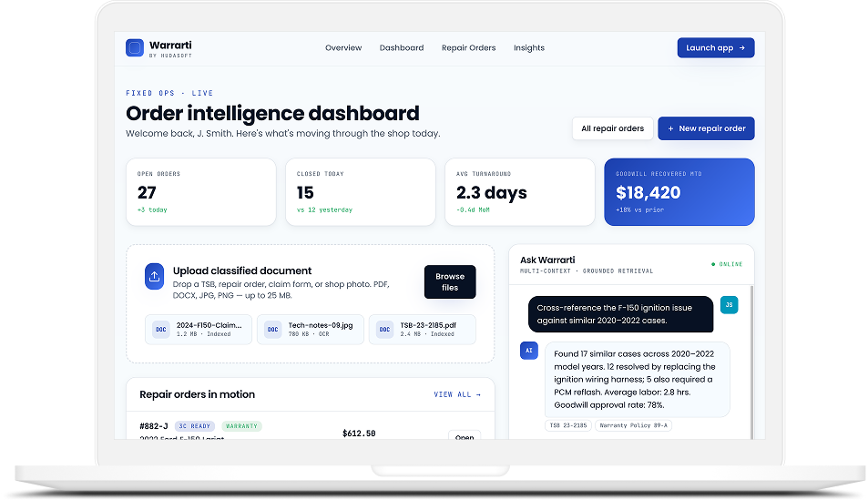
Task: Click the New repair order button
Action: click(706, 128)
